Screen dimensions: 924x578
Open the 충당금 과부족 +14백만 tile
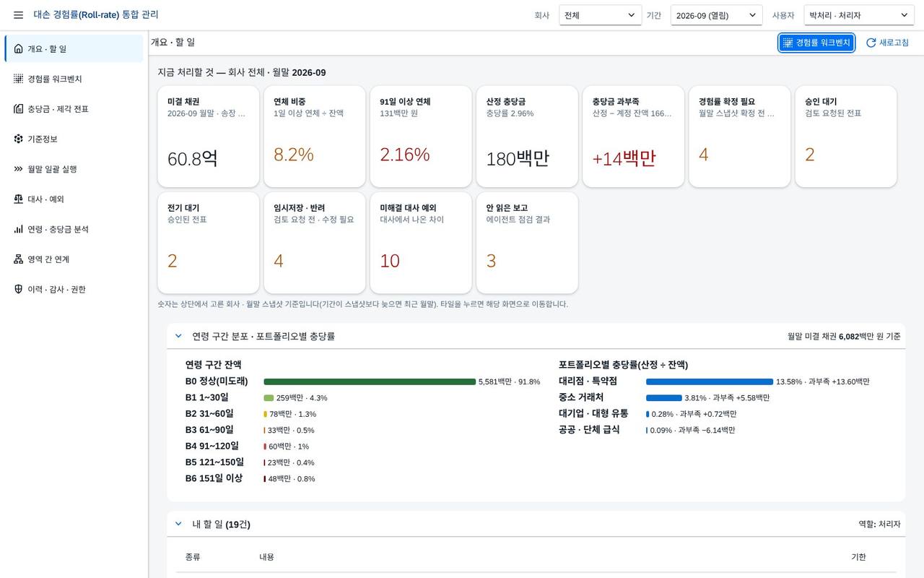(x=633, y=137)
